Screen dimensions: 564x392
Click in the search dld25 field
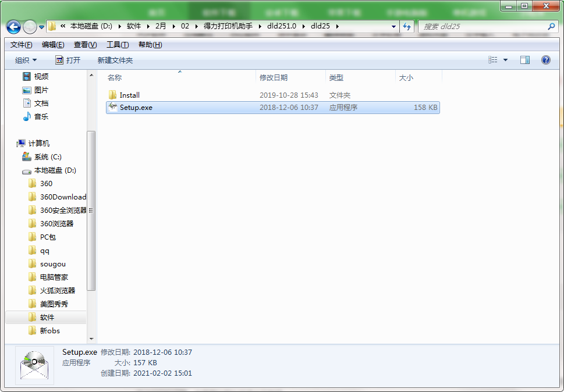[x=480, y=27]
